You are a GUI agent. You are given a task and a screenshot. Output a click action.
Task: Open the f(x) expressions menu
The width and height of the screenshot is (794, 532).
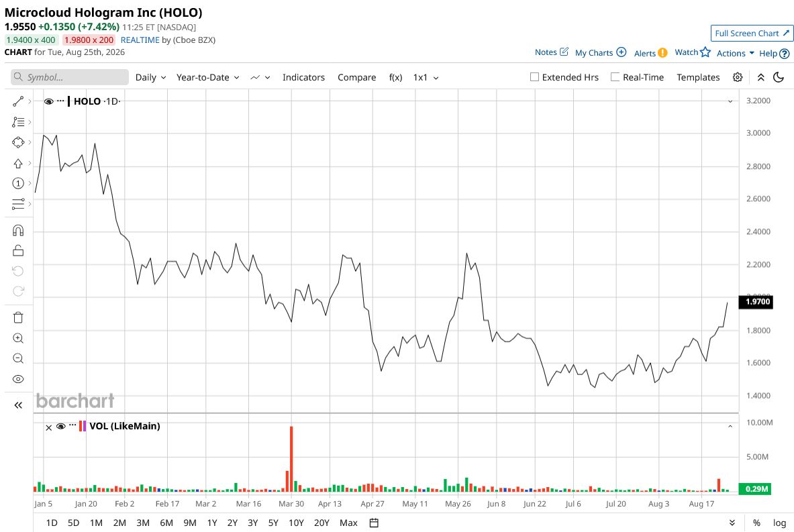395,77
